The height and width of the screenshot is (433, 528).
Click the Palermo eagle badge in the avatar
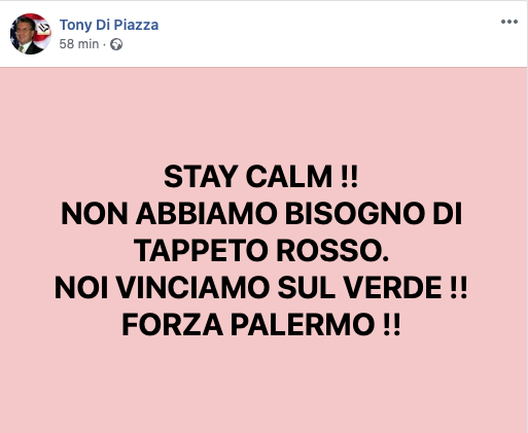pos(43,29)
